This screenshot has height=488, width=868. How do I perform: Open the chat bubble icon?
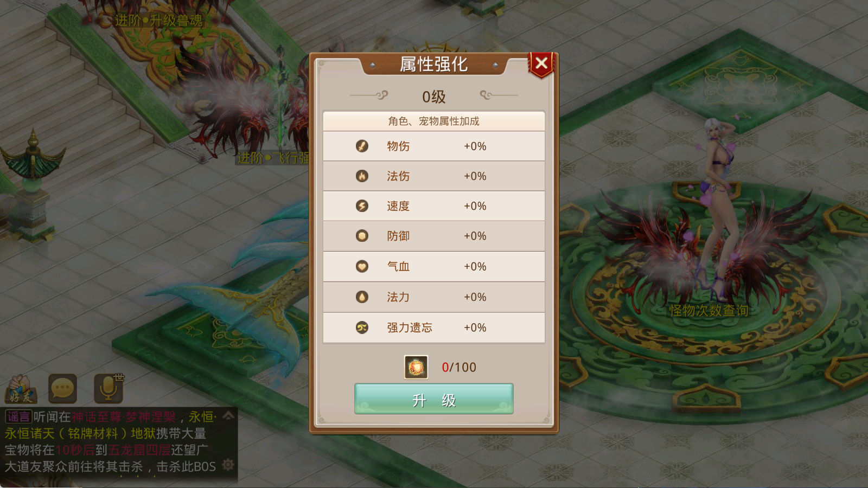click(62, 389)
